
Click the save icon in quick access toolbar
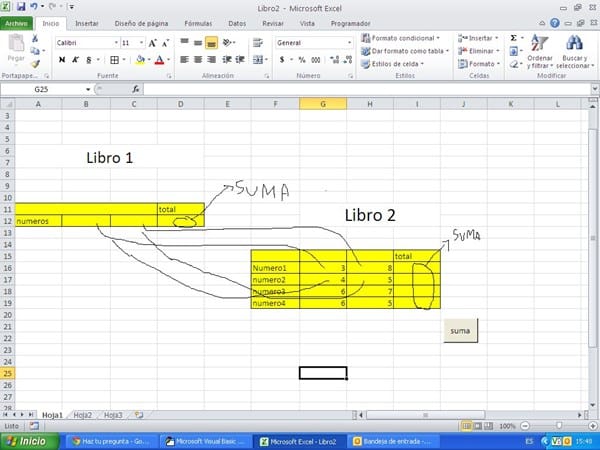[21, 7]
